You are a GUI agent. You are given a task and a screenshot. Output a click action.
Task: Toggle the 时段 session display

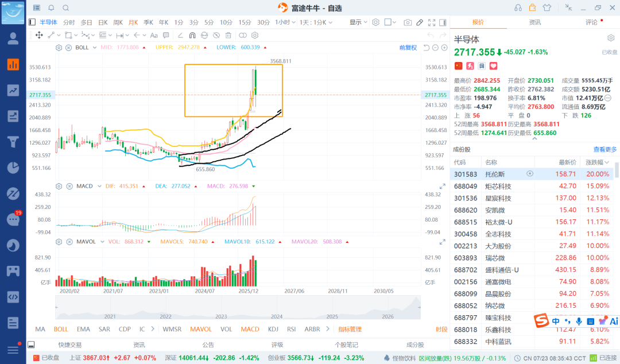[441, 329]
